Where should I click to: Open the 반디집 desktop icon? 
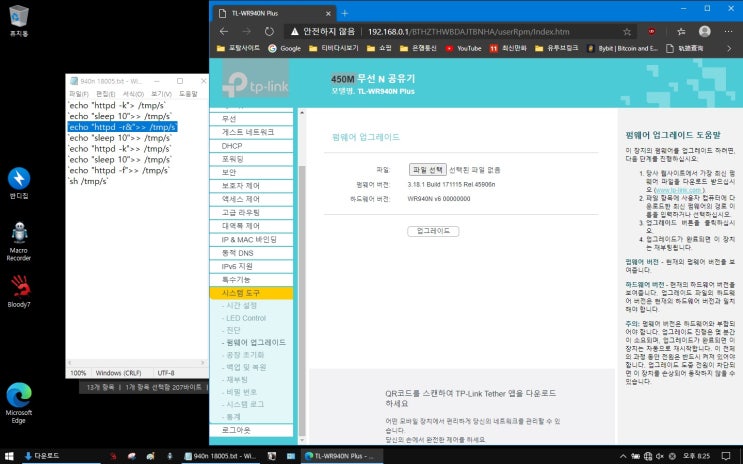tap(19, 183)
